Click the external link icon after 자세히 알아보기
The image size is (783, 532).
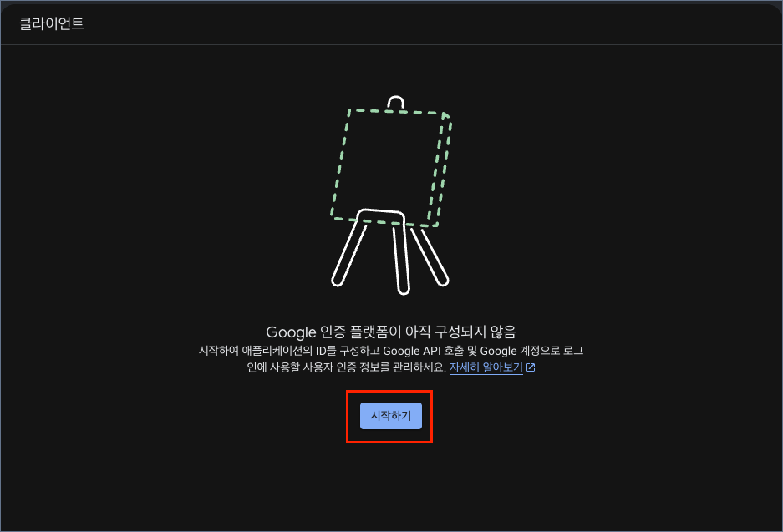[x=531, y=367]
